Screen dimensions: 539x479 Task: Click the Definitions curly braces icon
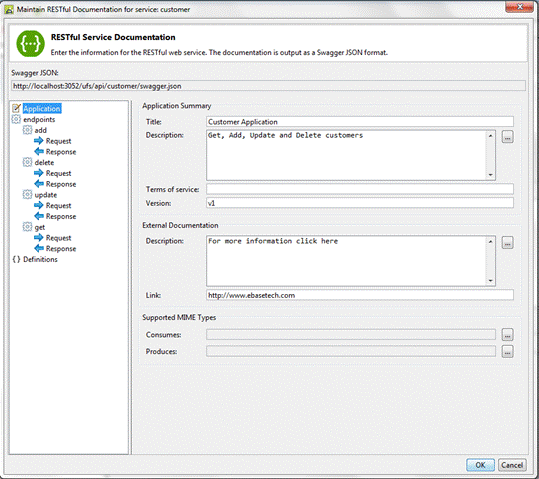pos(16,259)
